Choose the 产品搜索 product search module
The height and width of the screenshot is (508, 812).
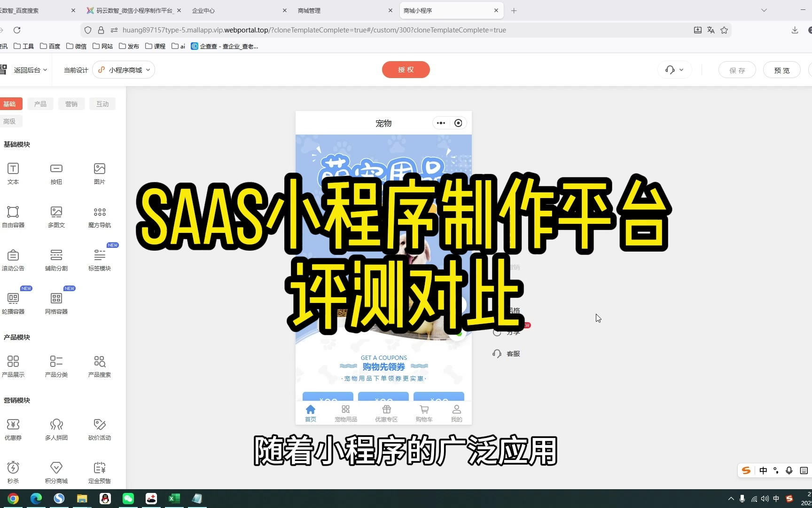[100, 362]
